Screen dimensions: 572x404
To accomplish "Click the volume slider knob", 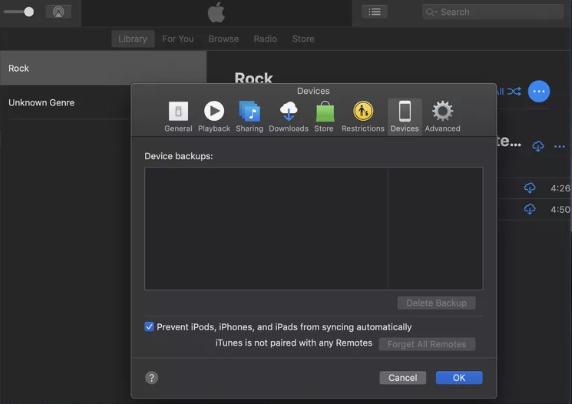I will [29, 12].
